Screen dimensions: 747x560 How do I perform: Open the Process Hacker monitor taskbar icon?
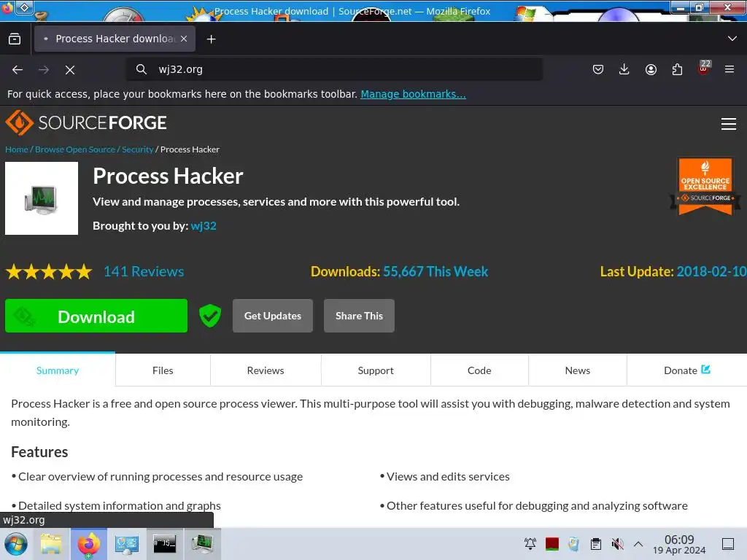click(x=203, y=544)
